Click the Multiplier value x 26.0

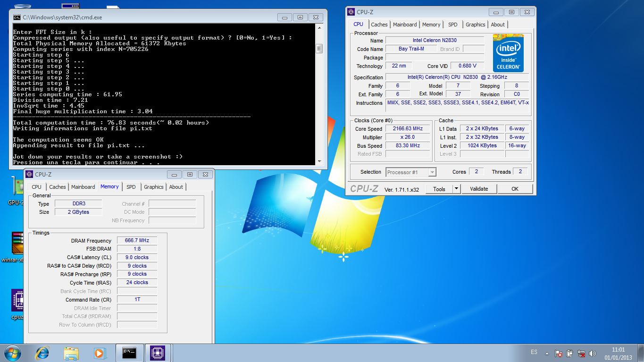(407, 137)
